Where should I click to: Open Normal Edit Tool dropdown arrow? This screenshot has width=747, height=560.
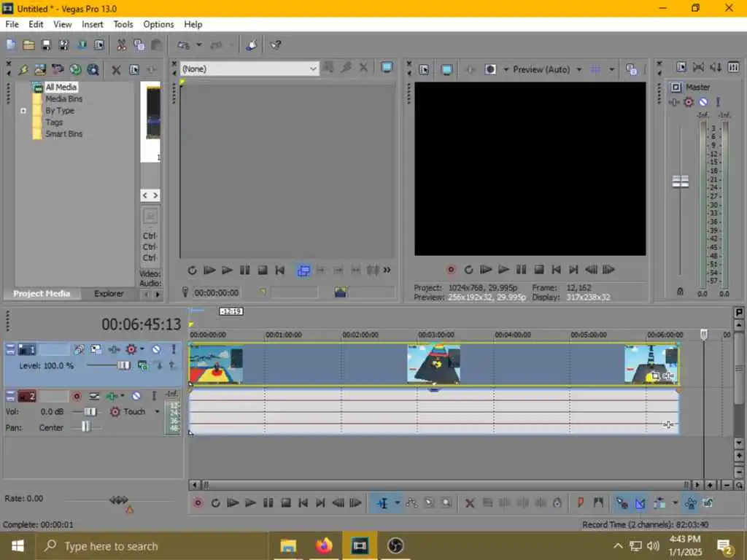coord(397,503)
